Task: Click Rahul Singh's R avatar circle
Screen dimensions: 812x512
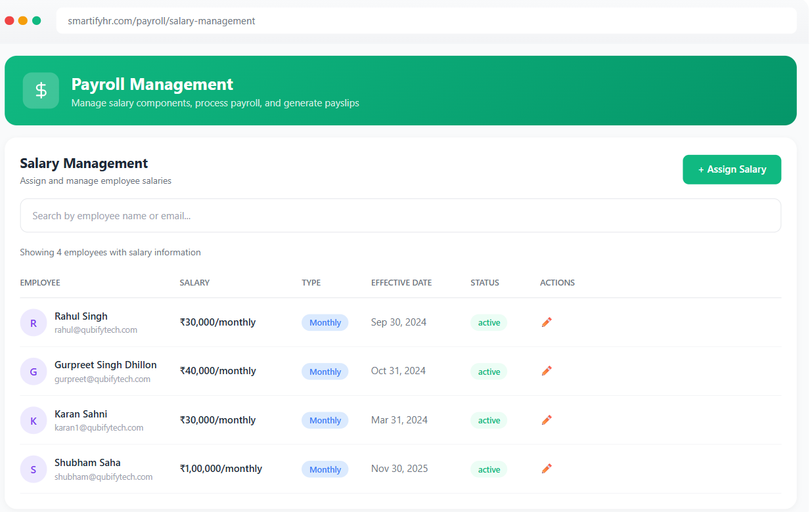Action: tap(34, 323)
